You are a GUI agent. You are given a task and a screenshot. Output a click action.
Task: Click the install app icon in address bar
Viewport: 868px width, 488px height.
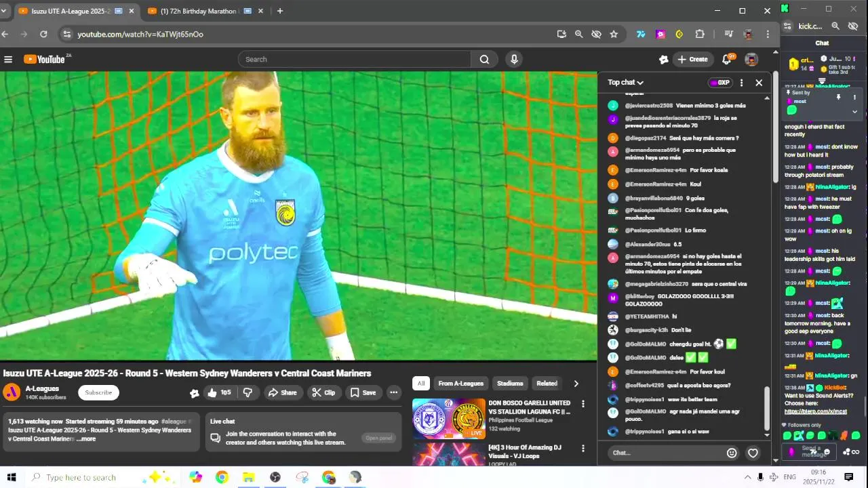click(561, 34)
